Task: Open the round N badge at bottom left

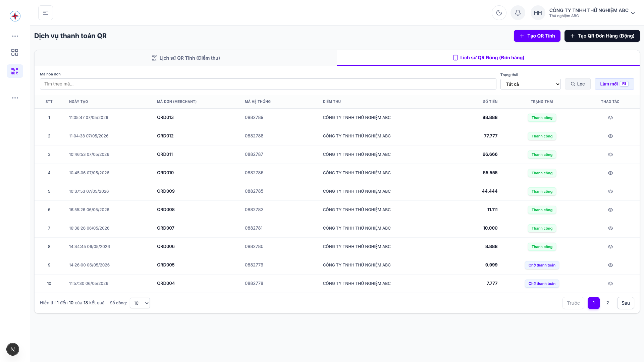Action: [x=13, y=349]
